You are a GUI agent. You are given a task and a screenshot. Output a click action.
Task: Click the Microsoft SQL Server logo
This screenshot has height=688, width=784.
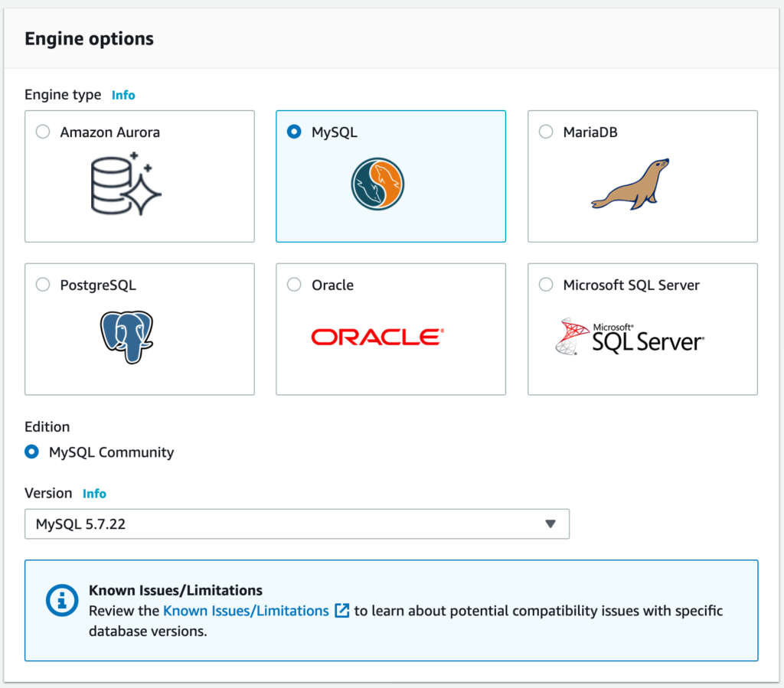[x=630, y=336]
